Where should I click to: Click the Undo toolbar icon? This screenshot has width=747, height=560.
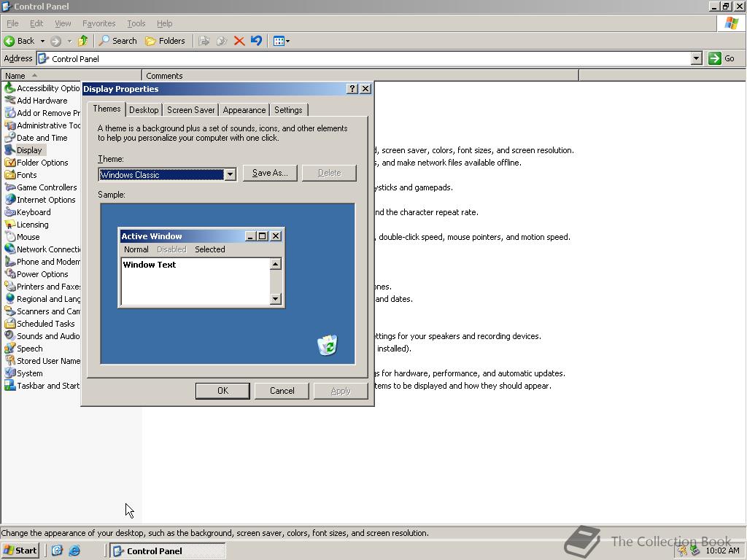tap(256, 41)
